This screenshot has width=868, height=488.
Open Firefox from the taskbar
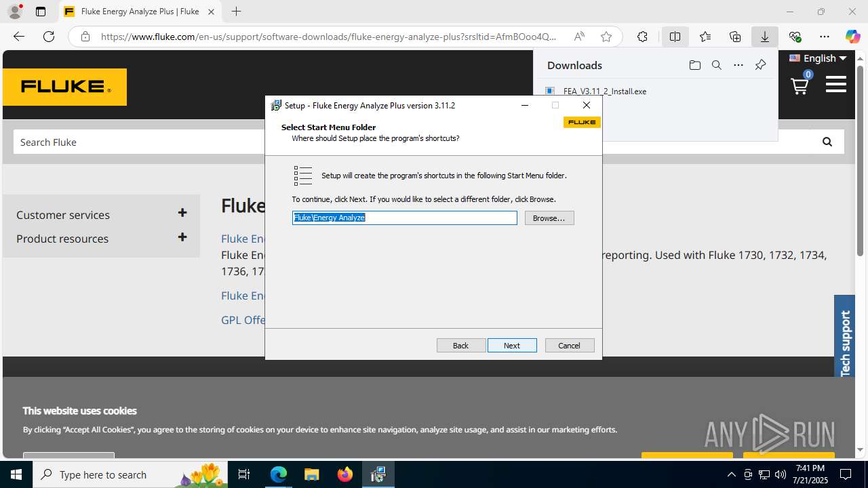[x=344, y=474]
